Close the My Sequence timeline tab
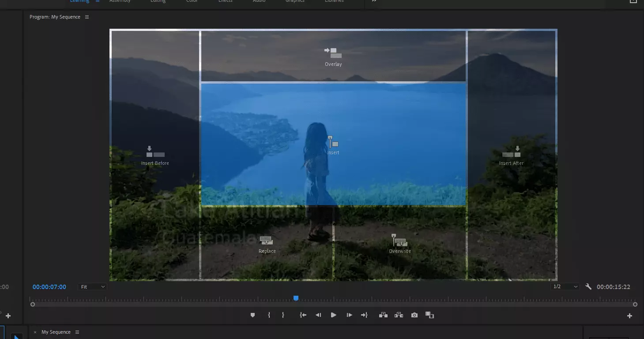The height and width of the screenshot is (339, 644). click(x=35, y=332)
